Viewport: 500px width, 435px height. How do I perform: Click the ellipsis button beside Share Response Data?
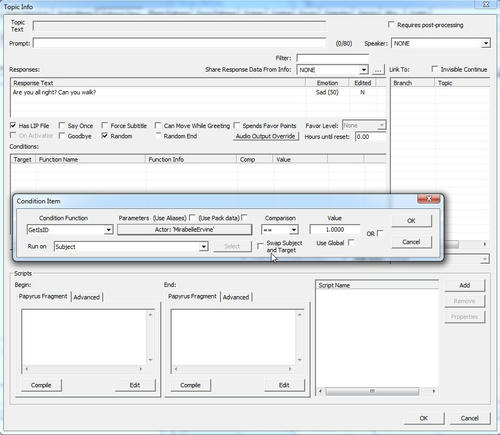click(378, 70)
